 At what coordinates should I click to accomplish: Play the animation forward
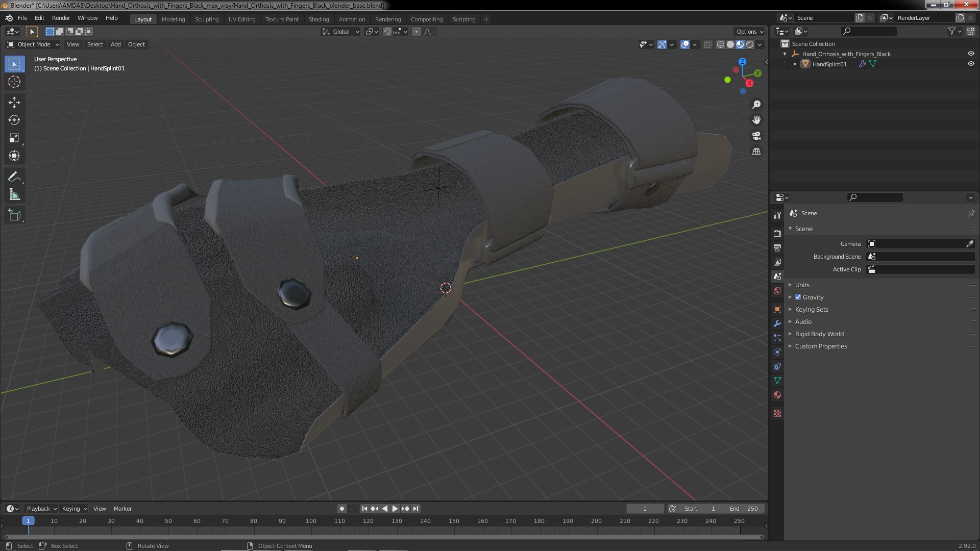(x=395, y=509)
